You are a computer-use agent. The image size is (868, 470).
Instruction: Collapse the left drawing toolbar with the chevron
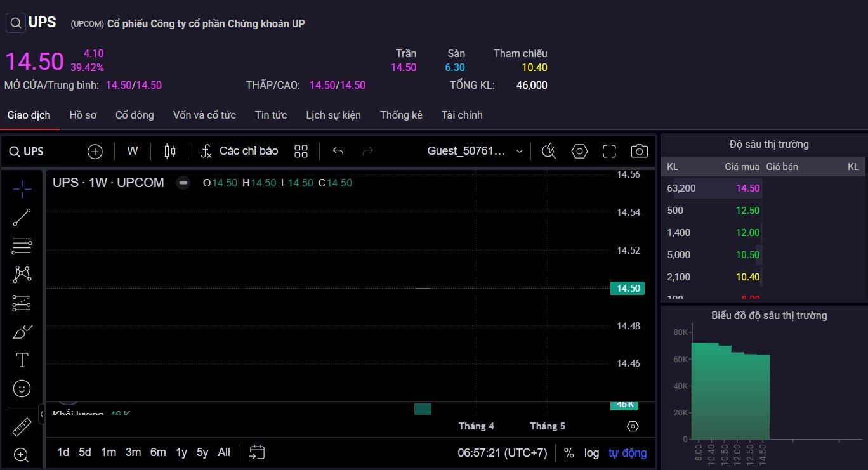point(42,414)
